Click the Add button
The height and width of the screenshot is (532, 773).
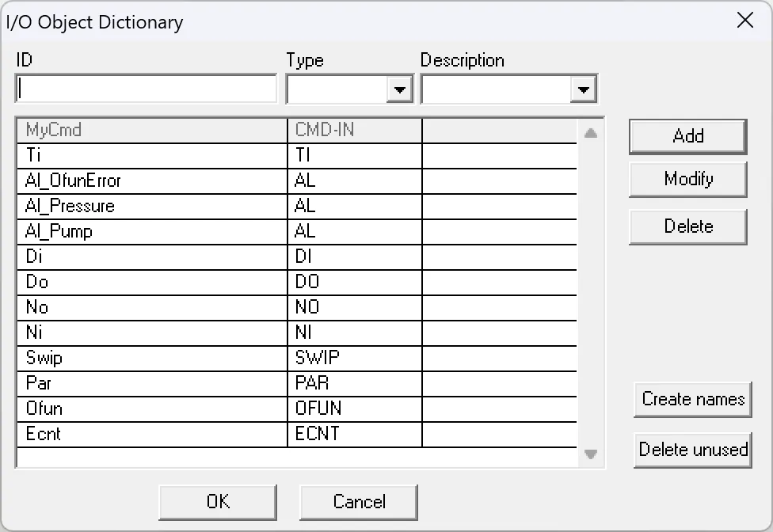pos(687,136)
